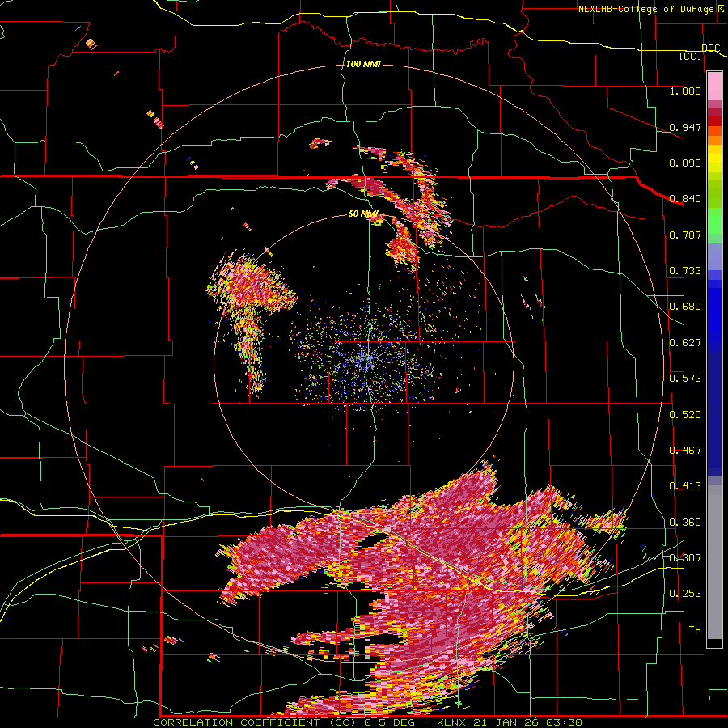Pick the light pink top color bar segment
Image resolution: width=728 pixels, height=728 pixels.
click(714, 87)
